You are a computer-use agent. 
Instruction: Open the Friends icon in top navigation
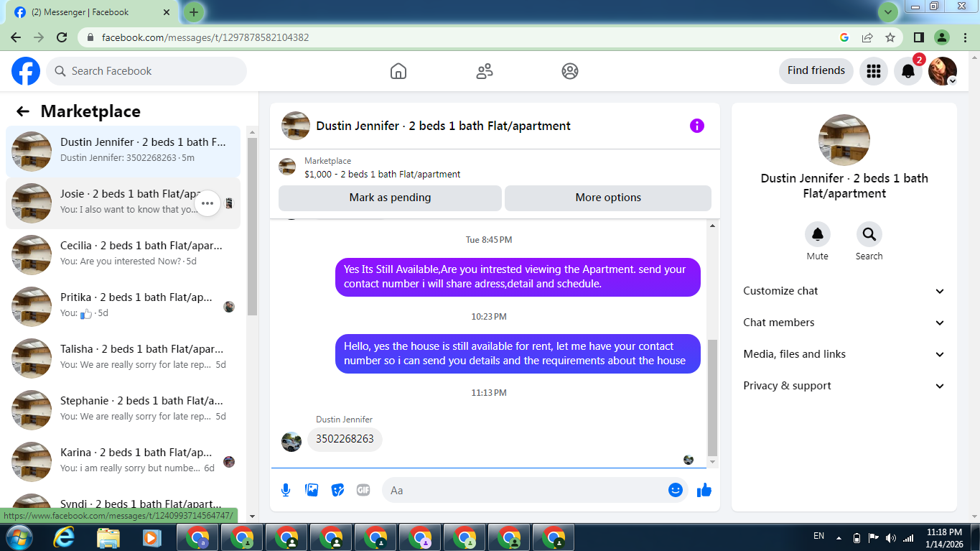pyautogui.click(x=485, y=71)
